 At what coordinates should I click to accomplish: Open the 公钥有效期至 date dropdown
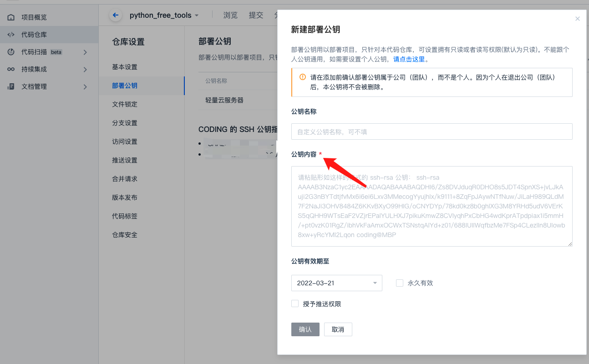(x=337, y=283)
